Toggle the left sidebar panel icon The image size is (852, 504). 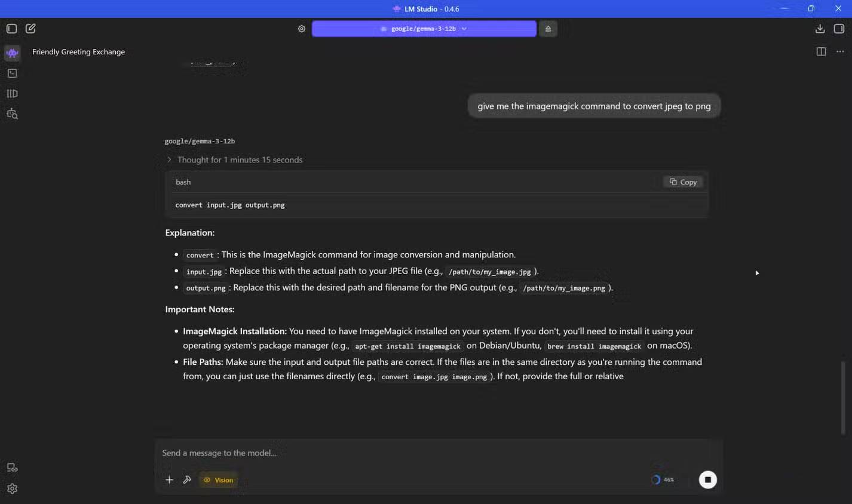[11, 29]
